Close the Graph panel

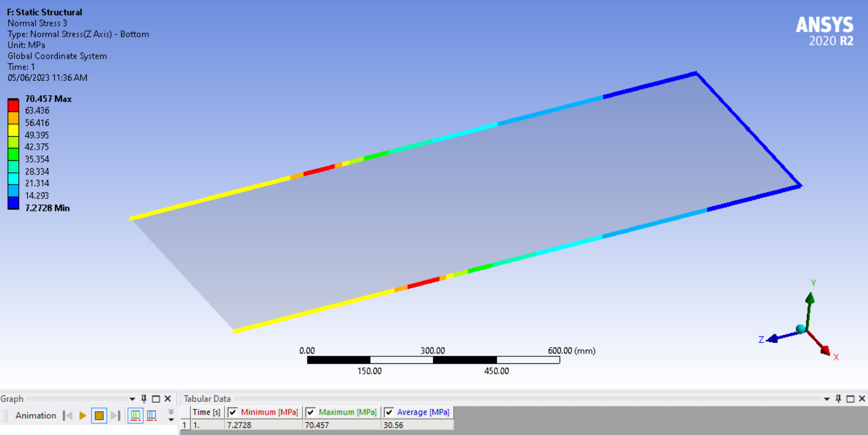pyautogui.click(x=168, y=399)
